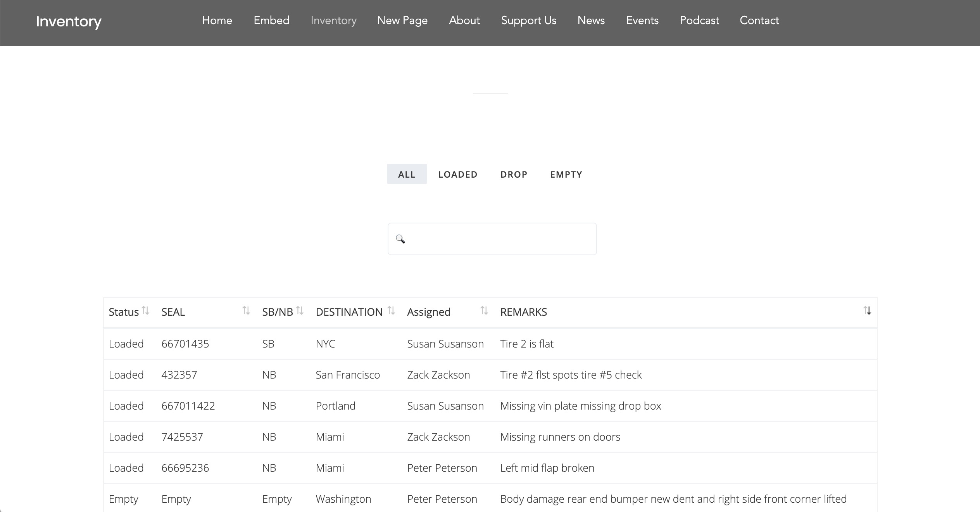This screenshot has height=512, width=980.
Task: Click DESTINATION sort arrows icon
Action: pyautogui.click(x=391, y=311)
